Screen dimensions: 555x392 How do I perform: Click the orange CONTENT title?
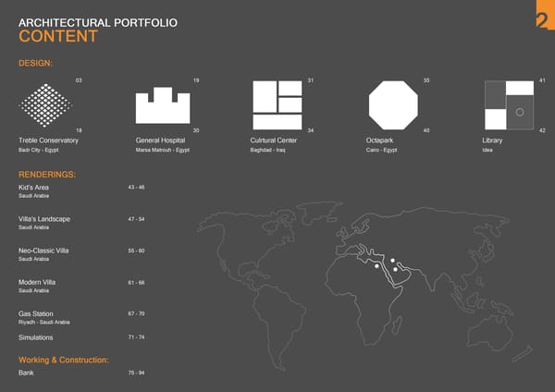pos(57,37)
